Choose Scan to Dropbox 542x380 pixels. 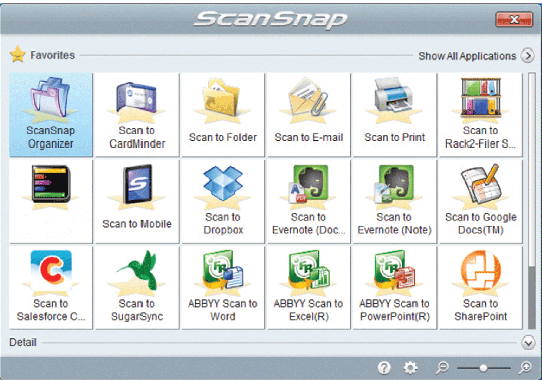223,201
